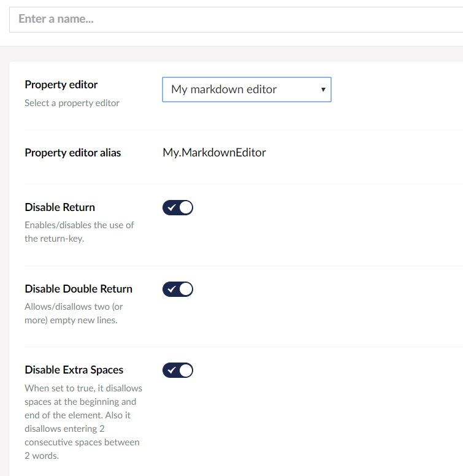Turn off the Disable Double Return switch
Viewport: 463px width, 476px height.
pos(178,289)
